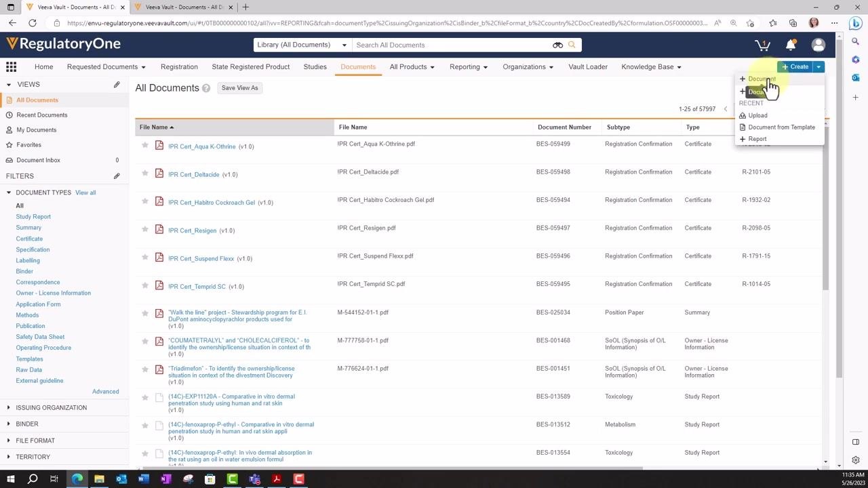Open the Reporting menu dropdown
Viewport: 868px width, 488px height.
(x=469, y=67)
